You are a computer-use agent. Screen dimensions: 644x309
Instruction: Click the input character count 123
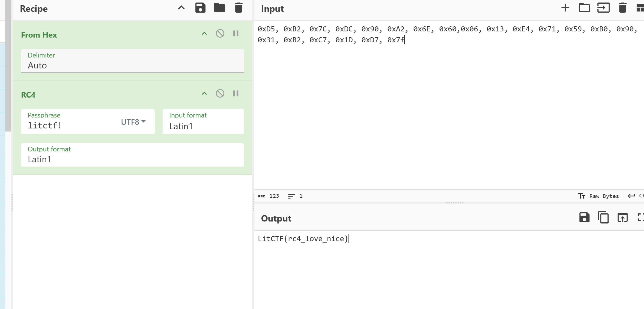(x=269, y=196)
